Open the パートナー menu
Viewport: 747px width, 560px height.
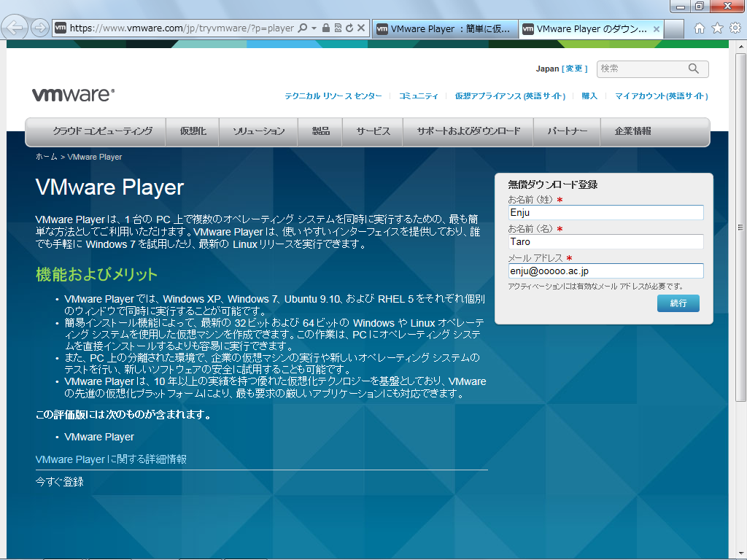pos(567,131)
